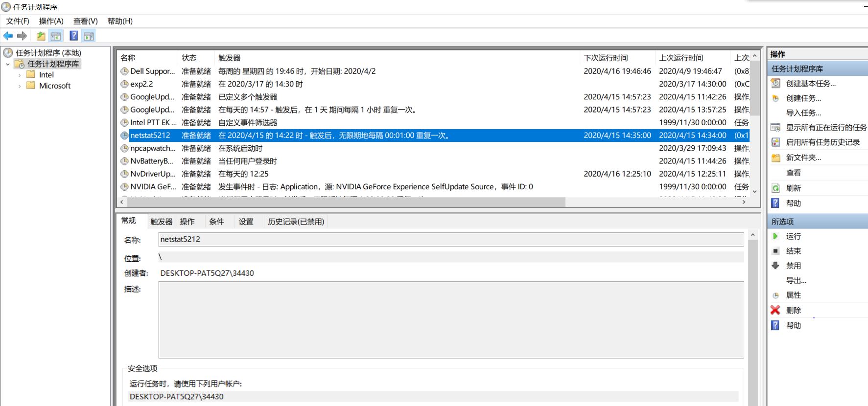
Task: Open the Help toolbar icon
Action: tap(74, 36)
